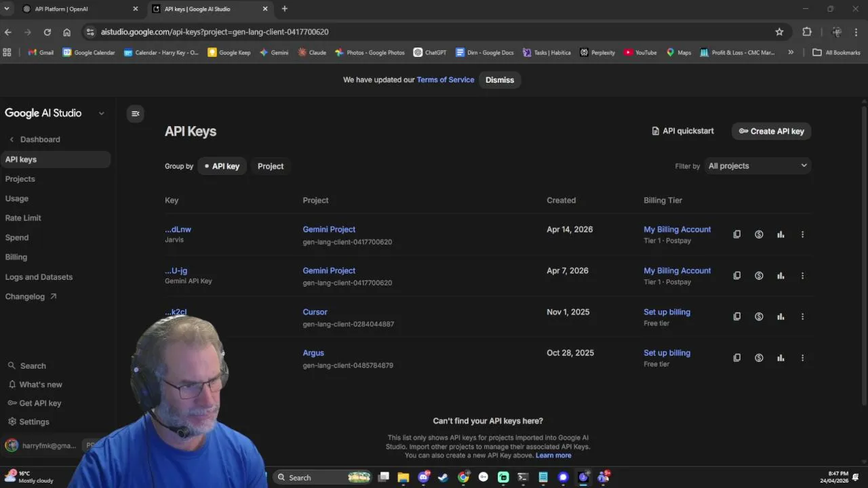Group keys by API key
Screen dimensions: 868x488
(222, 166)
